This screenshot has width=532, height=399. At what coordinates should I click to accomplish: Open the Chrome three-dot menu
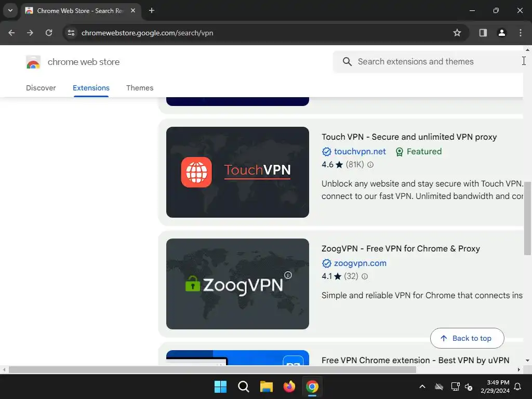[x=521, y=33]
